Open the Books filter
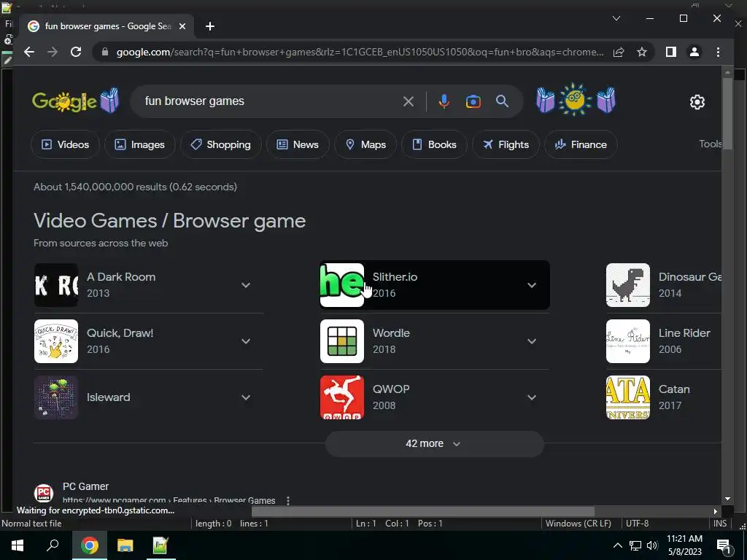Image resolution: width=747 pixels, height=560 pixels. [x=434, y=144]
